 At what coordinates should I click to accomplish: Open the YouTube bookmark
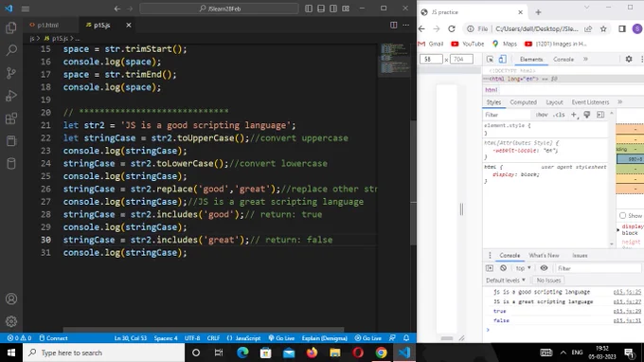[468, 44]
